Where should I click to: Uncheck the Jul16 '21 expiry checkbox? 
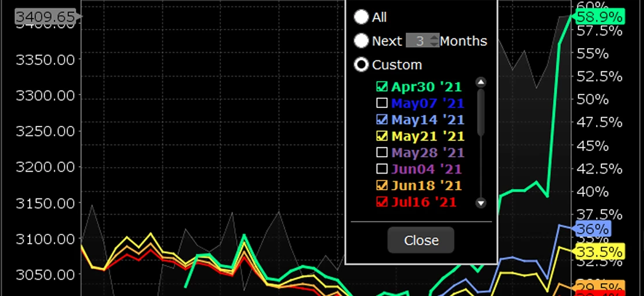click(382, 202)
